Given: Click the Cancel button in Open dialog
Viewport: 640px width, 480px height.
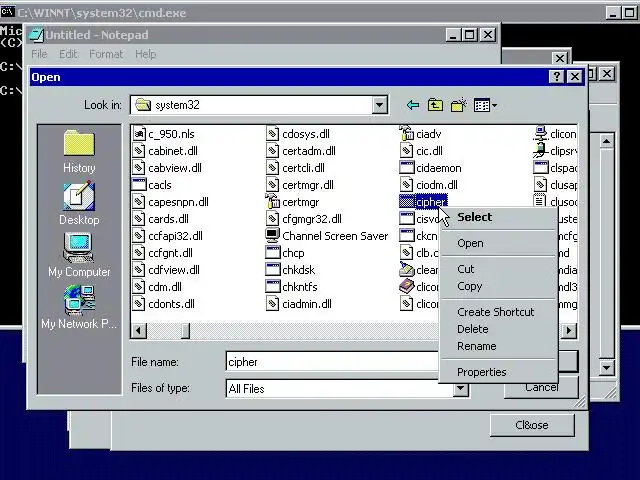Looking at the screenshot, I should (541, 387).
